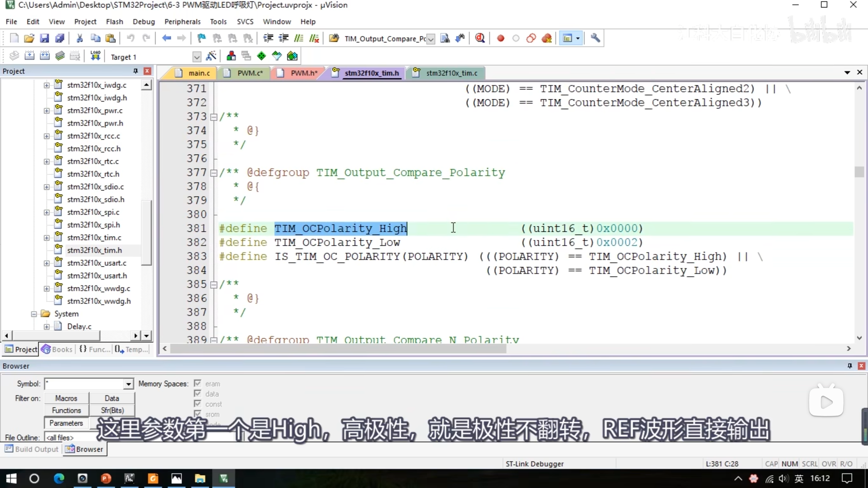Open Options for Target magic wand icon
The width and height of the screenshot is (868, 488).
(211, 56)
